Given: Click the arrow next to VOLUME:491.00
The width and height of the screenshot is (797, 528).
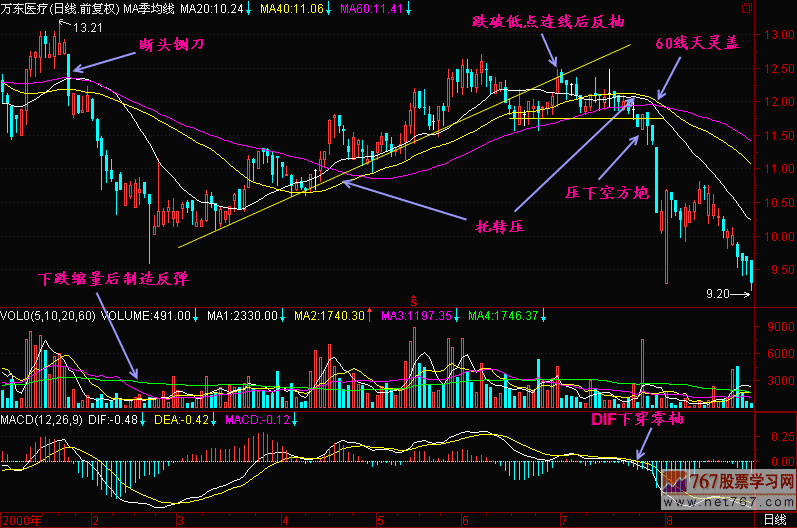Looking at the screenshot, I should (197, 316).
